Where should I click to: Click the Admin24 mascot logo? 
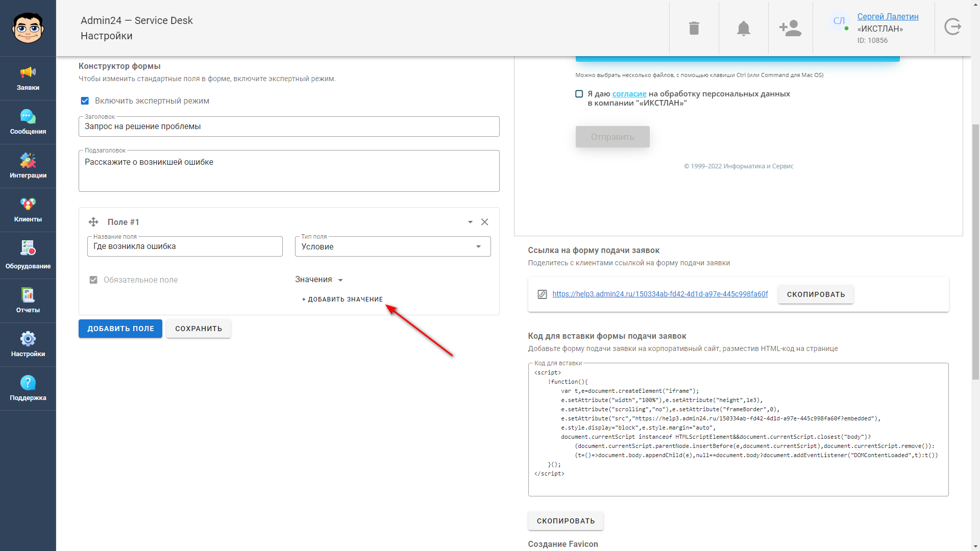tap(28, 28)
